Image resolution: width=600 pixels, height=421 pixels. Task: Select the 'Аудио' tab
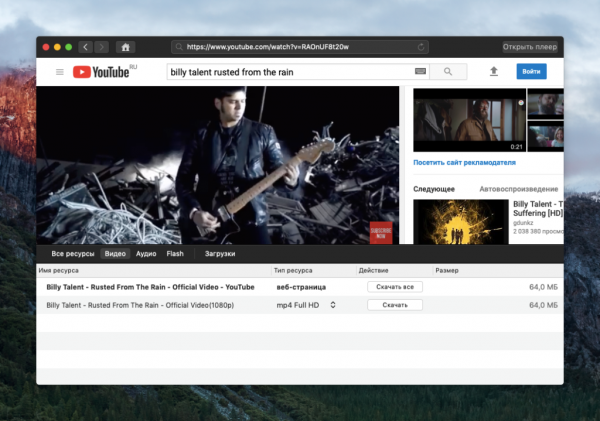tap(146, 254)
